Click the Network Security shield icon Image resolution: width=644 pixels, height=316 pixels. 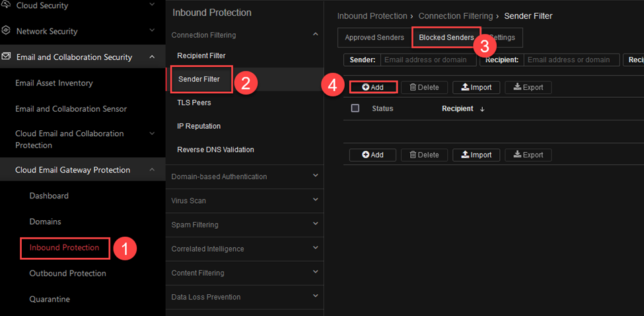pyautogui.click(x=6, y=31)
